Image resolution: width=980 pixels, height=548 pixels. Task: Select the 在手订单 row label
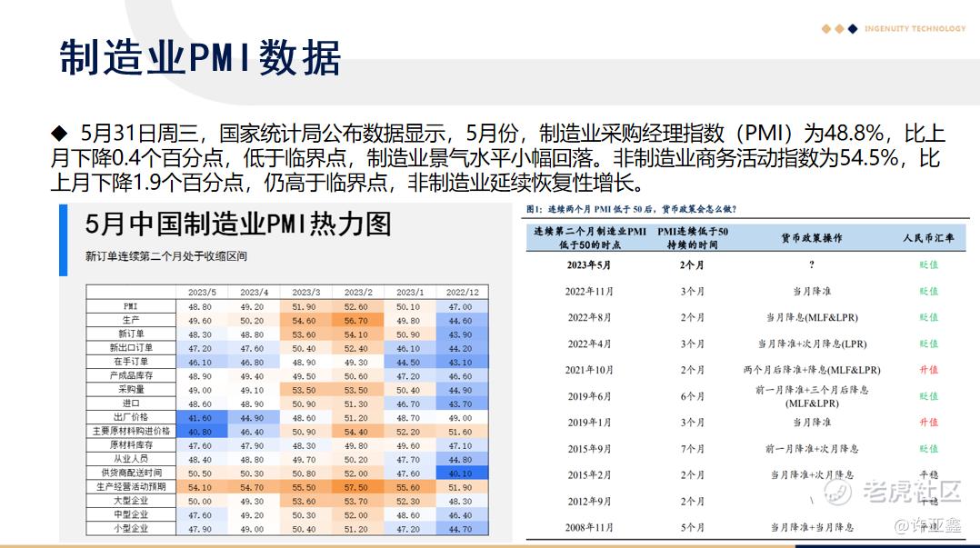point(131,361)
